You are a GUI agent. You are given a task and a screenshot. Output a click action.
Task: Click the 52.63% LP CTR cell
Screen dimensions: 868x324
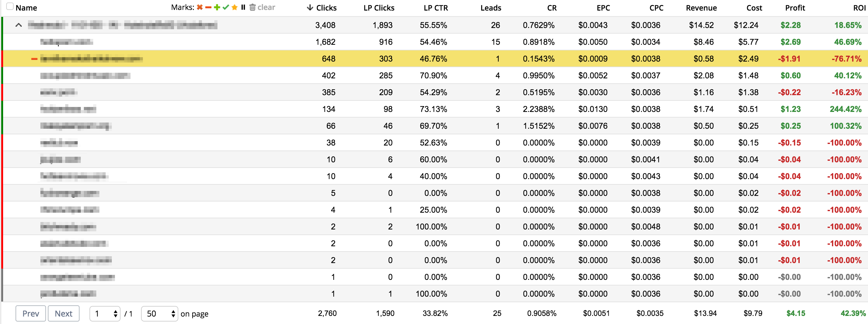pyautogui.click(x=433, y=143)
